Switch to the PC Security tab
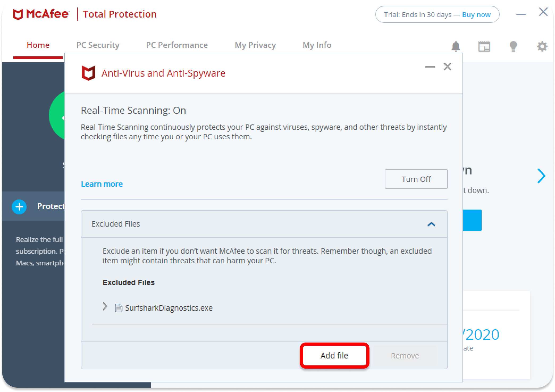The height and width of the screenshot is (392, 555). point(98,45)
